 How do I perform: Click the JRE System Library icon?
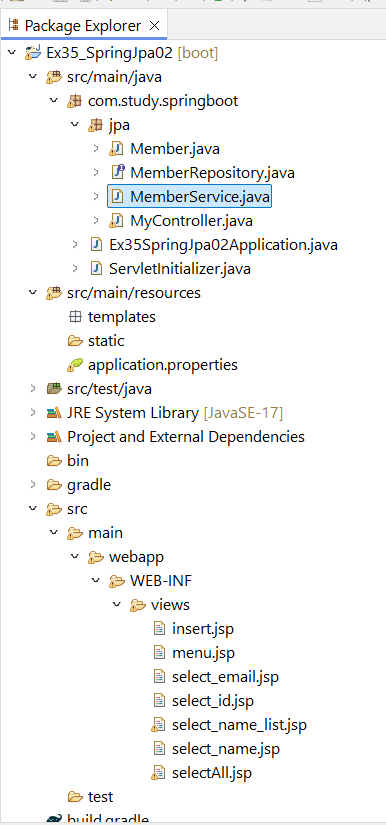54,413
